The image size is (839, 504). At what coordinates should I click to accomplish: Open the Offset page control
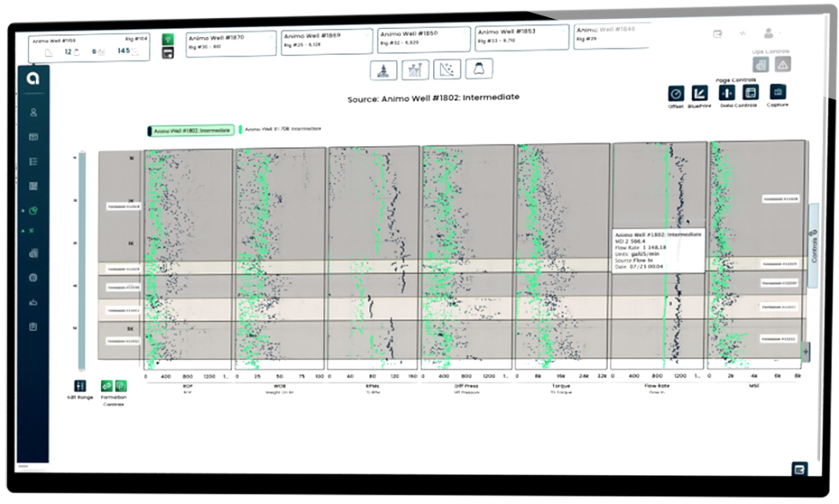coord(675,93)
